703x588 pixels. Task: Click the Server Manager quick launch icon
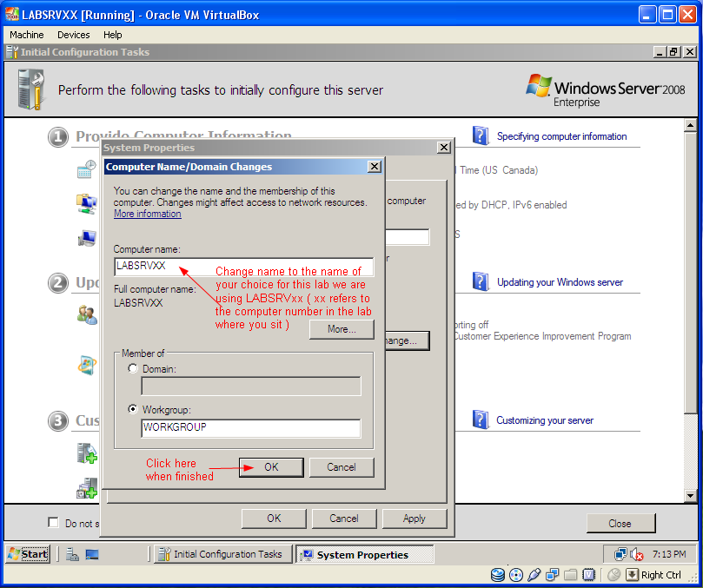pos(72,554)
